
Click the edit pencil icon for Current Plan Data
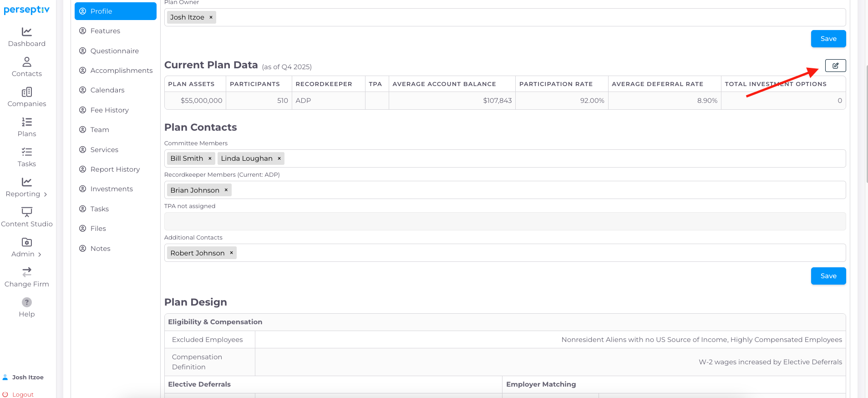[x=835, y=66]
